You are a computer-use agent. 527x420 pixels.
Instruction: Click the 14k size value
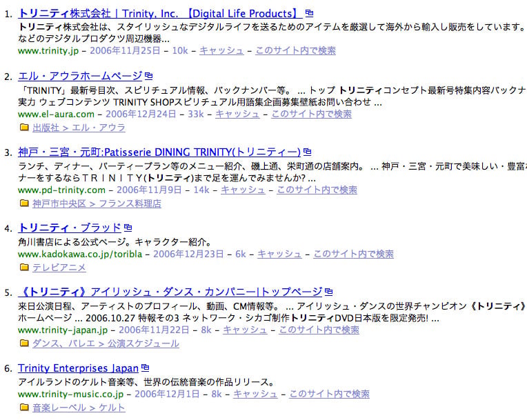(201, 190)
